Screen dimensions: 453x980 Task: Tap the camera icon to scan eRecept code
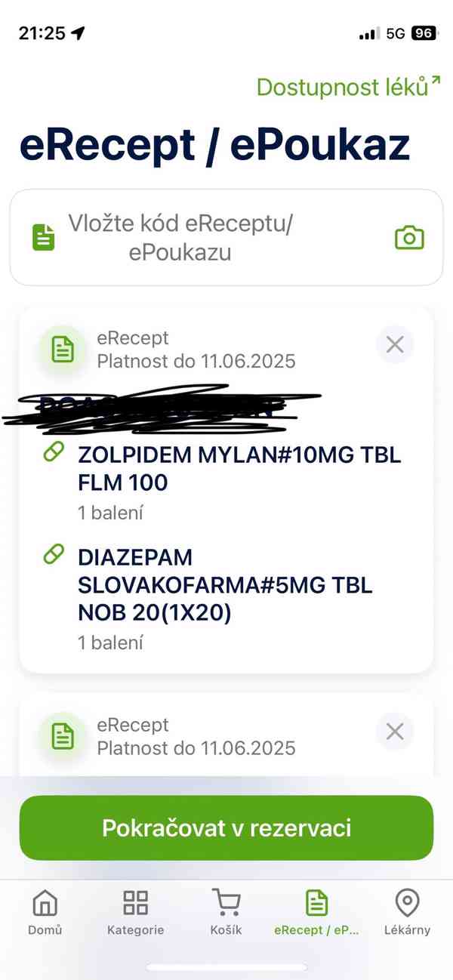(x=409, y=238)
